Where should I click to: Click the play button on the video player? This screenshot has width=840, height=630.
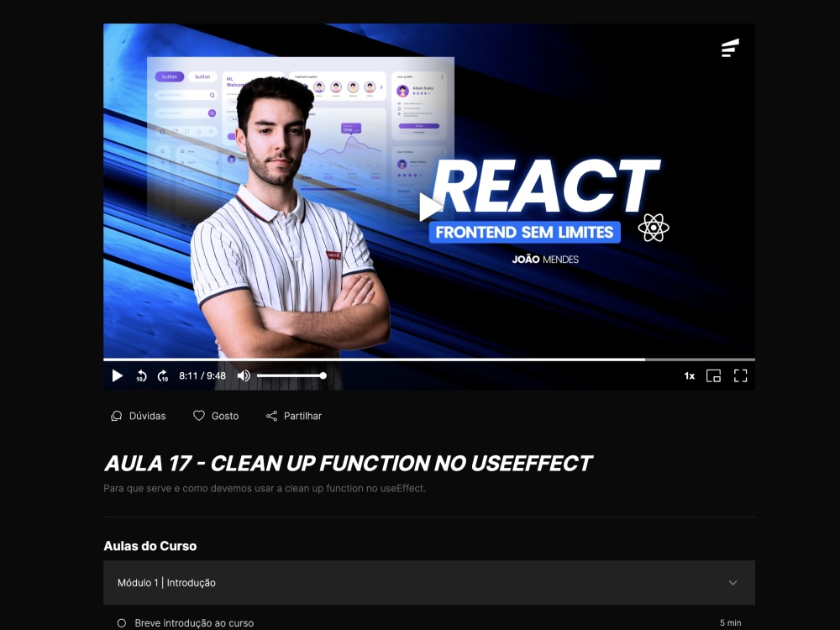(117, 375)
